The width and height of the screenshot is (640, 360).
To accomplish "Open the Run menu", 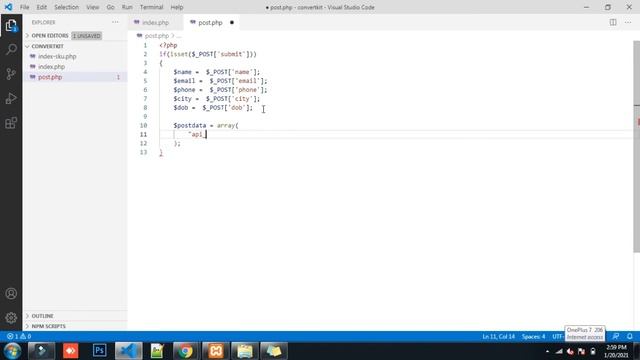I will [127, 7].
